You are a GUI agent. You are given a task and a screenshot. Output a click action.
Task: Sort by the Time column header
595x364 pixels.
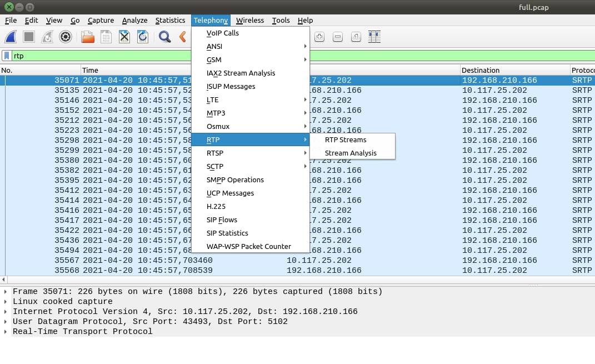point(136,70)
